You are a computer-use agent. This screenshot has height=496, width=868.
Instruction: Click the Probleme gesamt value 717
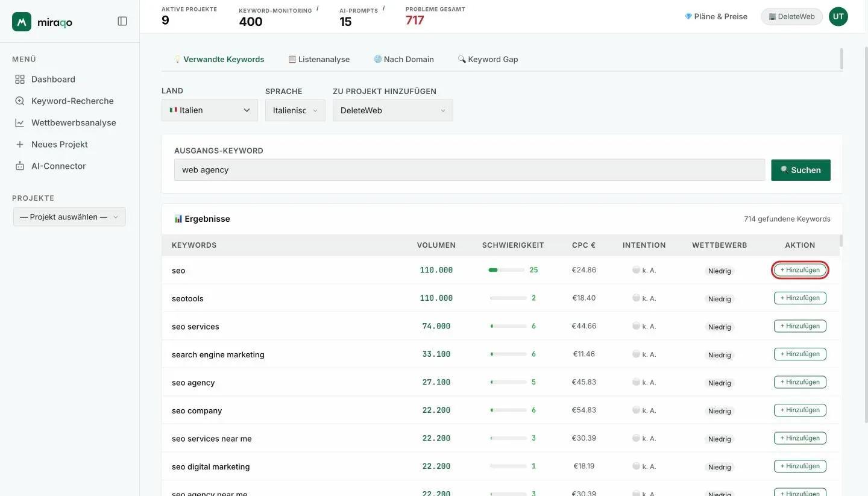click(x=415, y=20)
